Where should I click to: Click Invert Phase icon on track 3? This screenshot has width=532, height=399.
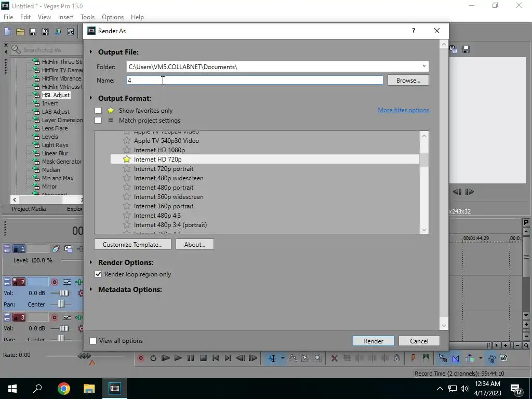tap(67, 317)
